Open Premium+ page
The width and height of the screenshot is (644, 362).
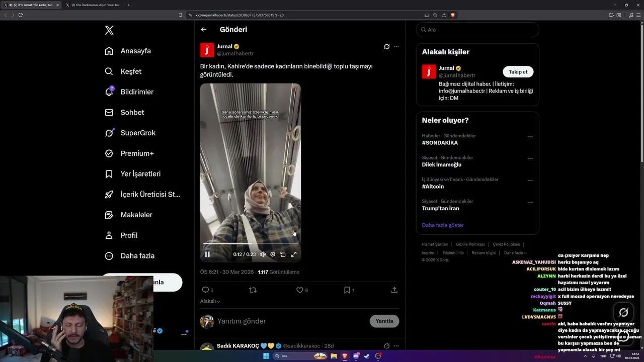[129, 153]
